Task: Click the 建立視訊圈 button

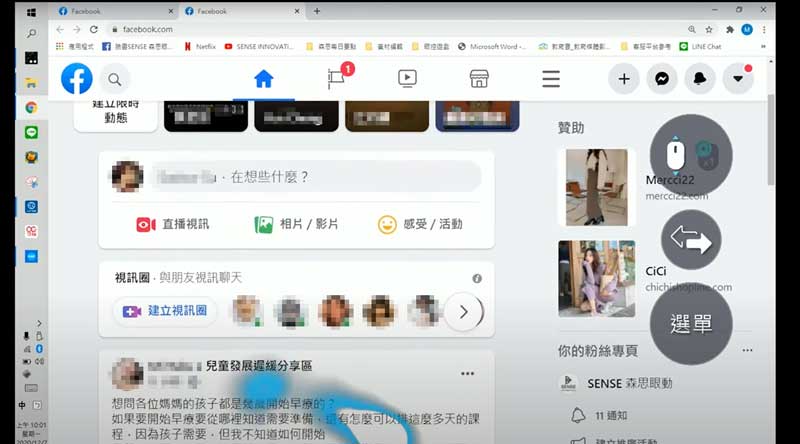Action: click(x=165, y=311)
